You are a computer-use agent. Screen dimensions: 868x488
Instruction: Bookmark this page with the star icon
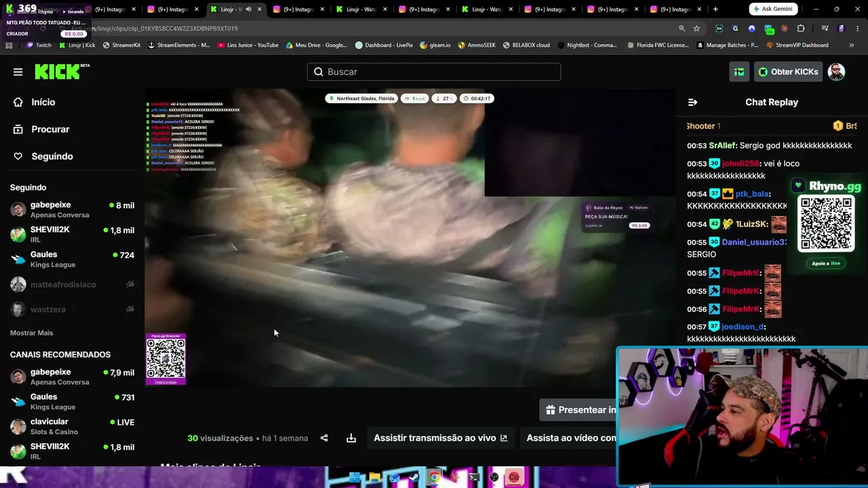[696, 28]
